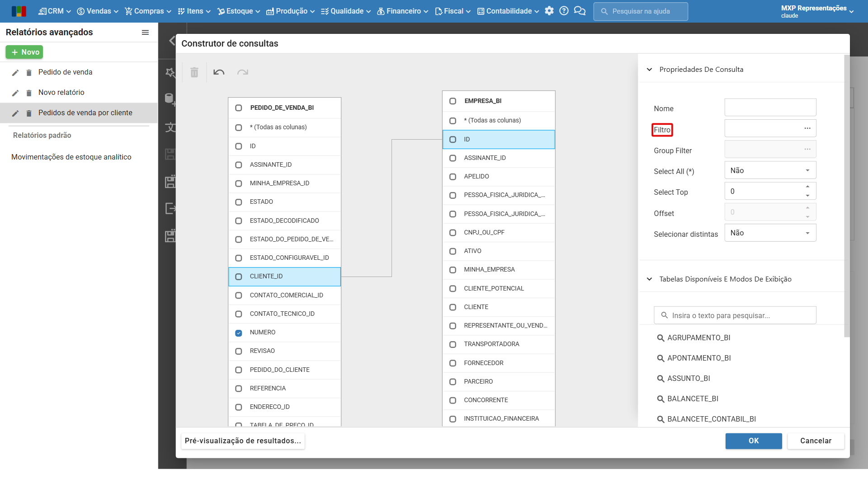868x488 pixels.
Task: Open the Financeiro menu
Action: pyautogui.click(x=402, y=11)
